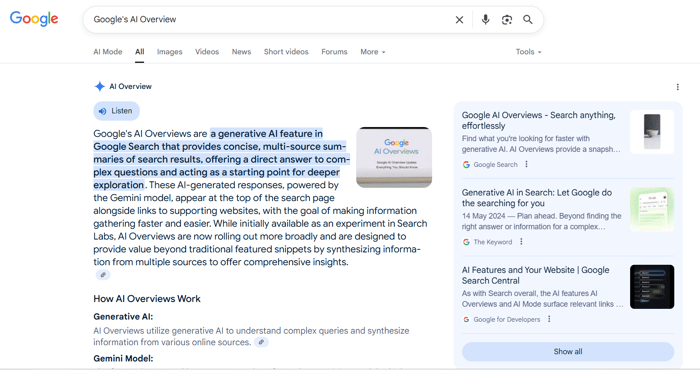Click The Keyword source favicon
Image resolution: width=700 pixels, height=370 pixels.
(466, 242)
